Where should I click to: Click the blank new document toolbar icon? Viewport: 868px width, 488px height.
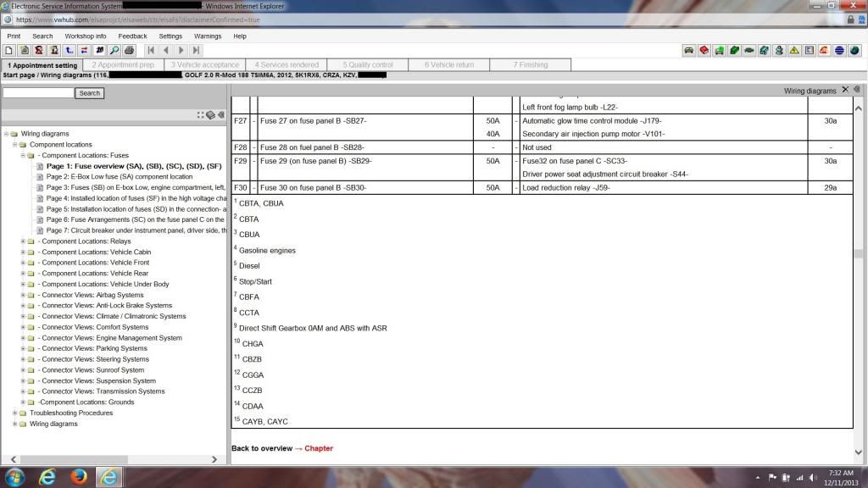(x=8, y=50)
